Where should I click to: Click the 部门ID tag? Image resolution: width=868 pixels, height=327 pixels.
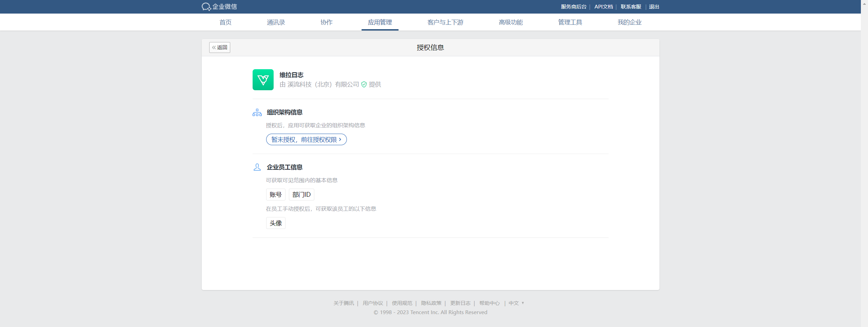pyautogui.click(x=301, y=195)
